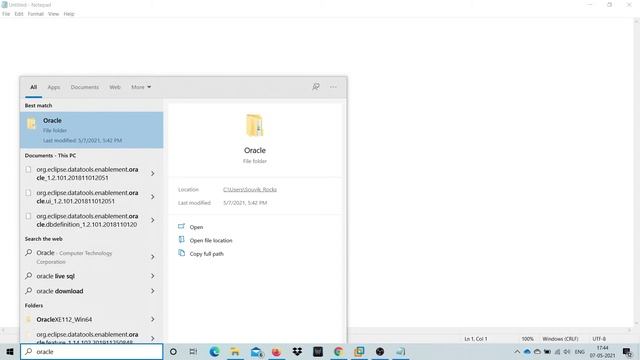
Task: Switch to the Web search tab
Action: 115,87
